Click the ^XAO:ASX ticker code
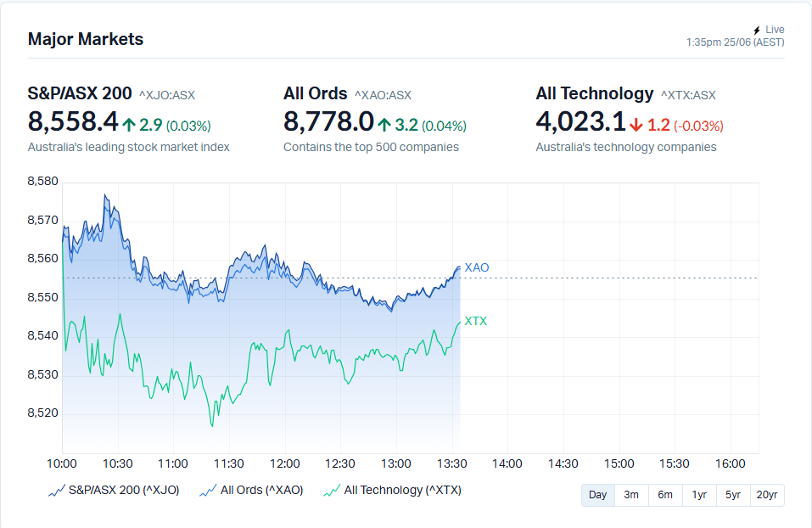Image resolution: width=812 pixels, height=528 pixels. [x=384, y=95]
